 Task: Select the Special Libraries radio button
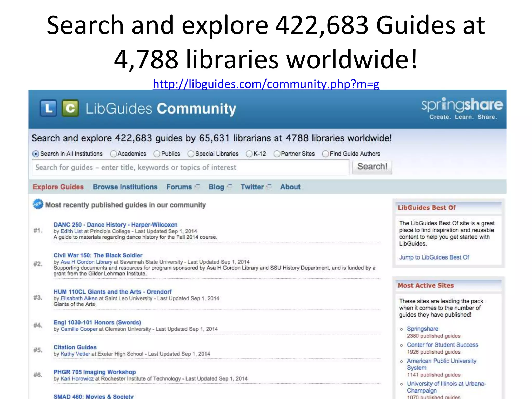click(x=191, y=154)
